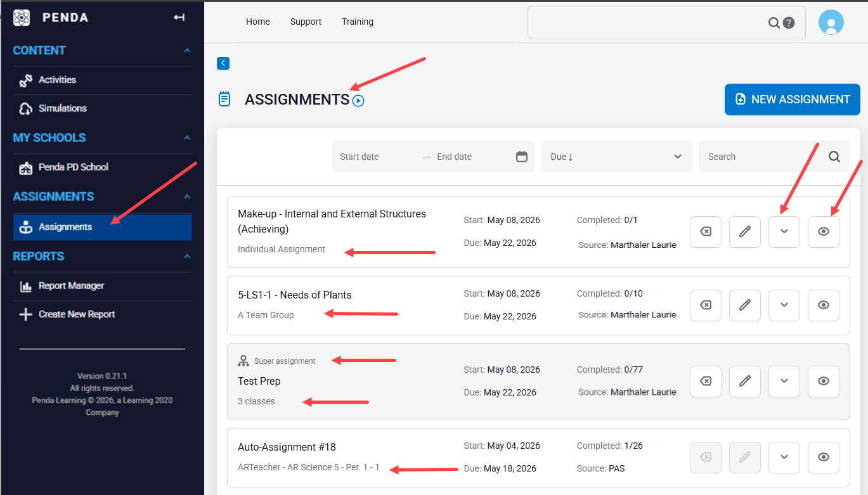Click the Completed 0/10 count
The height and width of the screenshot is (495, 868).
610,293
